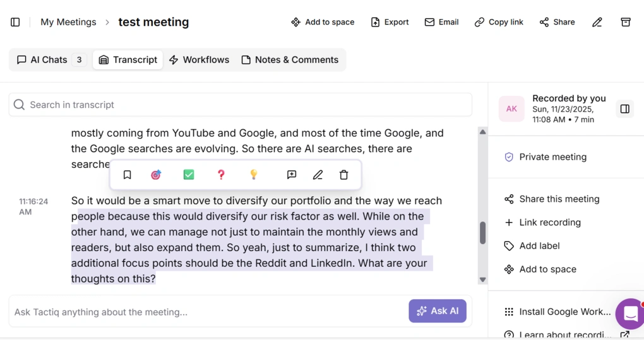Screen dimensions: 644x340
Task: Open the Add to space menu in header
Action: [x=323, y=22]
